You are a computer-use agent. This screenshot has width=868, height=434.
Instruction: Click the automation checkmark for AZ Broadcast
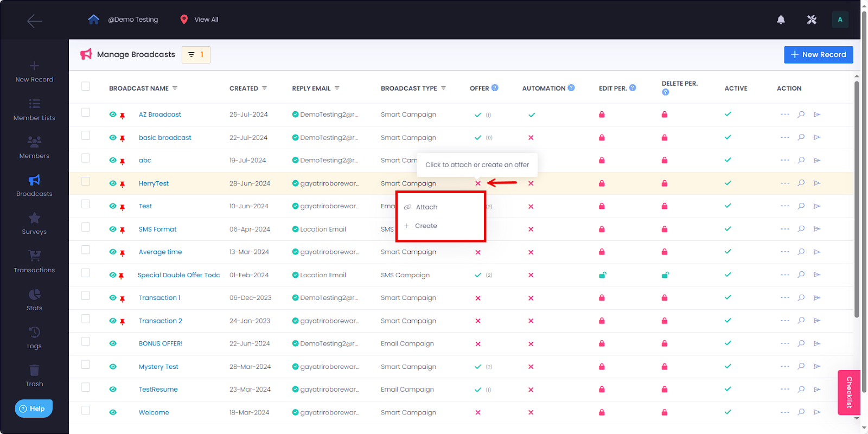[532, 114]
